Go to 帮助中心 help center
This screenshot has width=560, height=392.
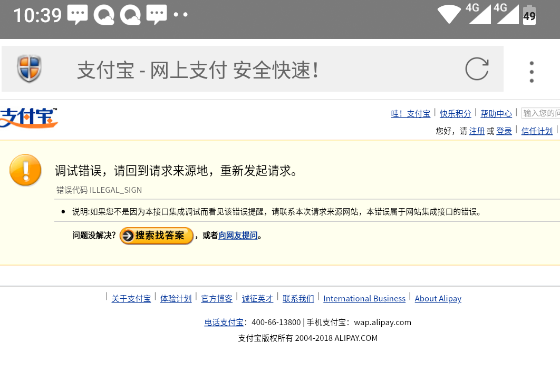(496, 114)
